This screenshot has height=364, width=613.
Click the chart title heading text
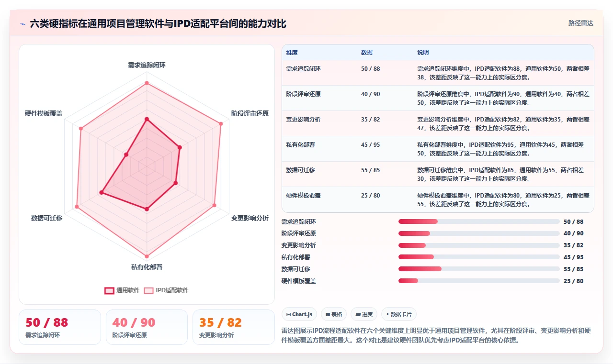pos(158,23)
